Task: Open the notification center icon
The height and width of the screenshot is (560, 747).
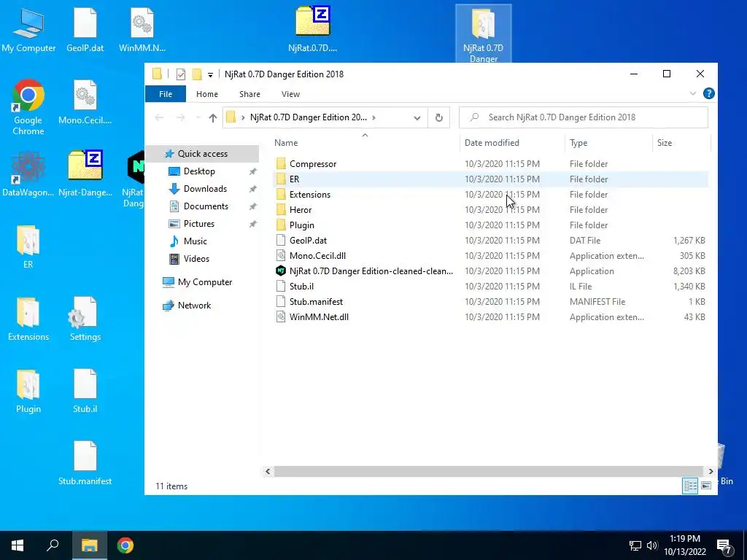Action: click(x=724, y=545)
